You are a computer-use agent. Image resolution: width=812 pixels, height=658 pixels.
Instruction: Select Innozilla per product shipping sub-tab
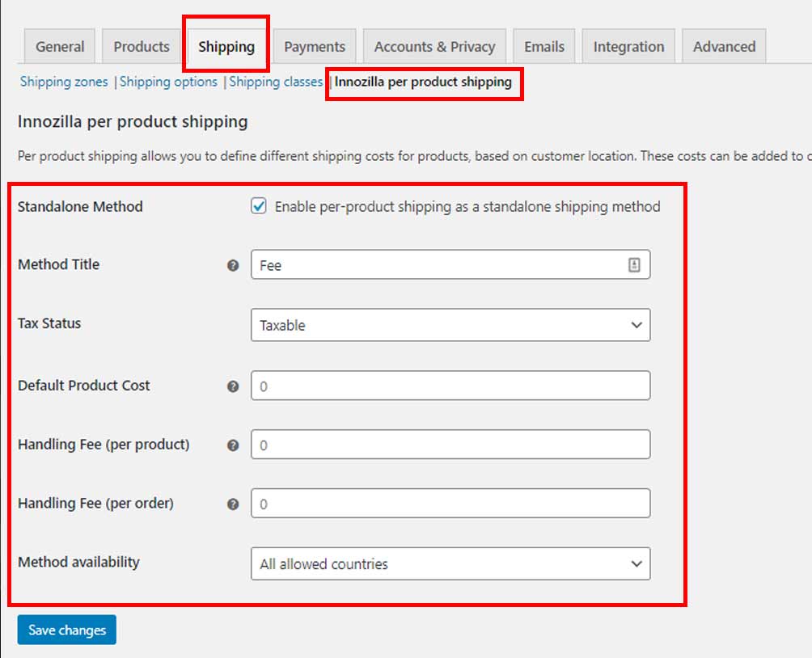423,82
